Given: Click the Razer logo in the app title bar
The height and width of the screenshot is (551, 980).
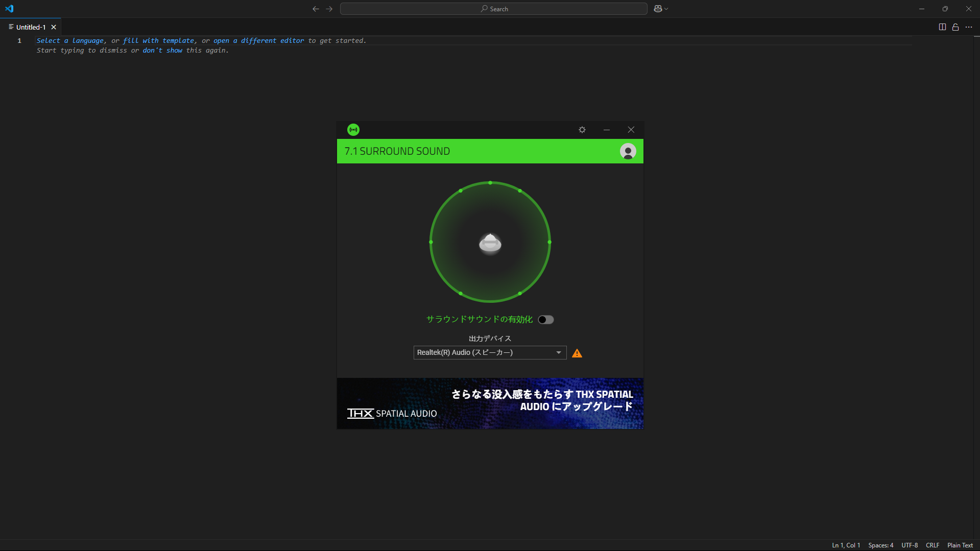Looking at the screenshot, I should click(354, 130).
